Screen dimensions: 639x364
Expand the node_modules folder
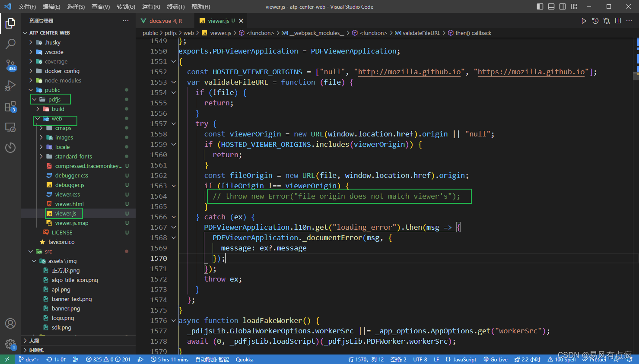click(x=78, y=80)
